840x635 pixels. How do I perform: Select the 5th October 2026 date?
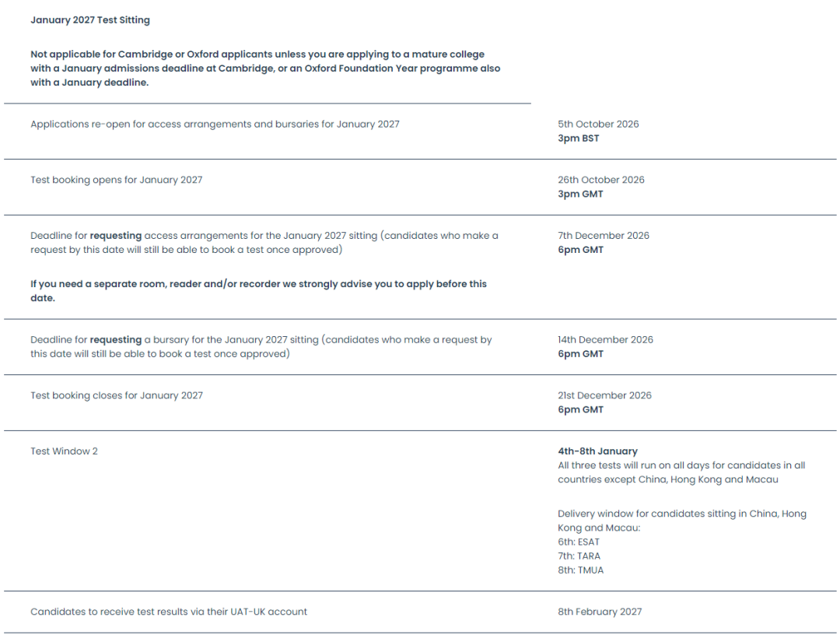(x=598, y=125)
